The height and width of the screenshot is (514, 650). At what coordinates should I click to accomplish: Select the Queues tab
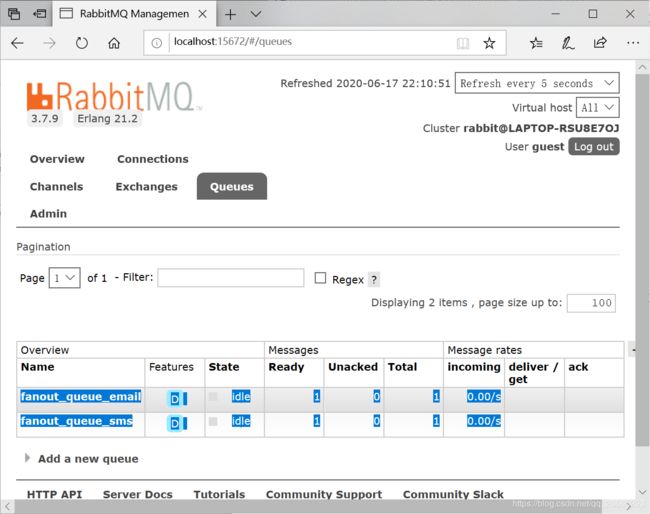pos(232,187)
